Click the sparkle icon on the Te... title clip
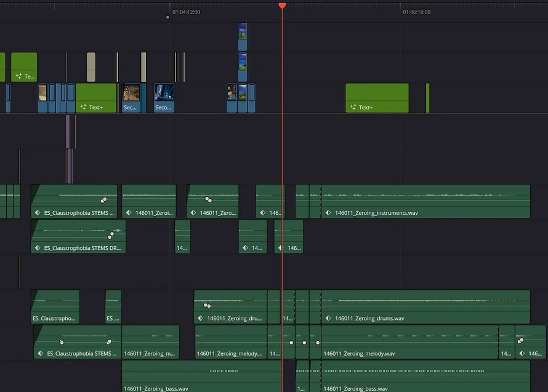This screenshot has height=392, width=548. 18,76
